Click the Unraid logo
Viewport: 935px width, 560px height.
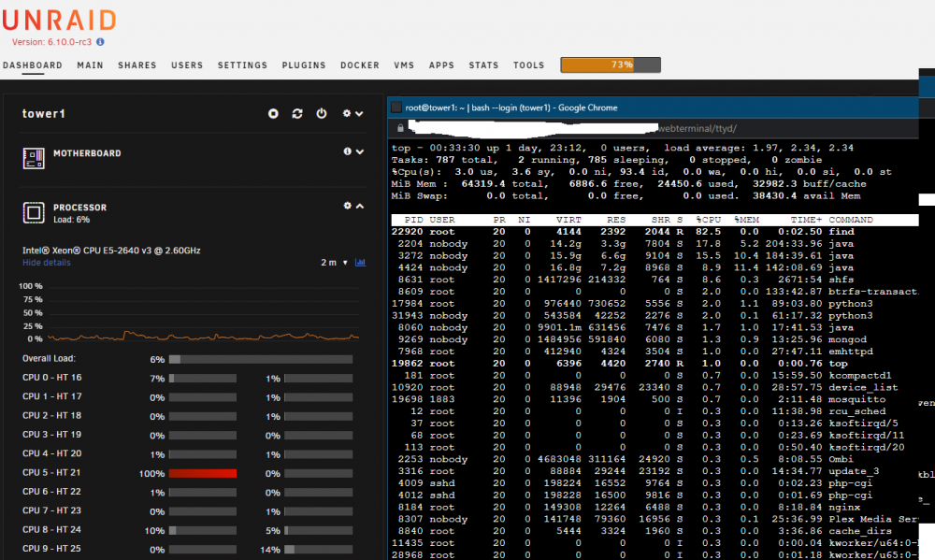point(58,21)
